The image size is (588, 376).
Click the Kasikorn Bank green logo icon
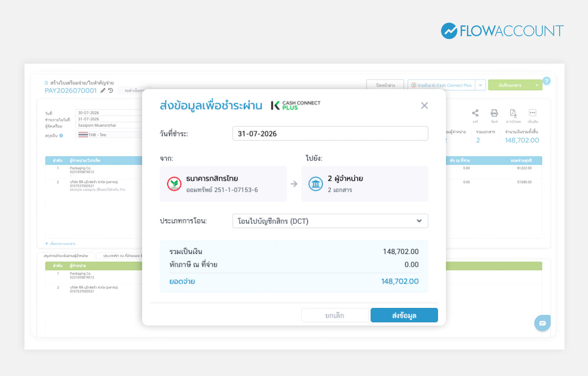[174, 184]
